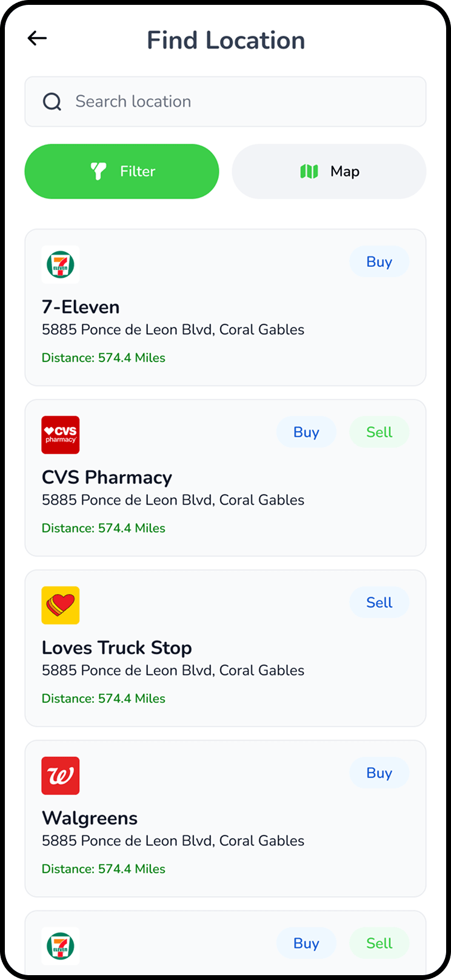Tap Buy on the bottom 7-Eleven card
Viewport: 451px width, 980px height.
(306, 944)
